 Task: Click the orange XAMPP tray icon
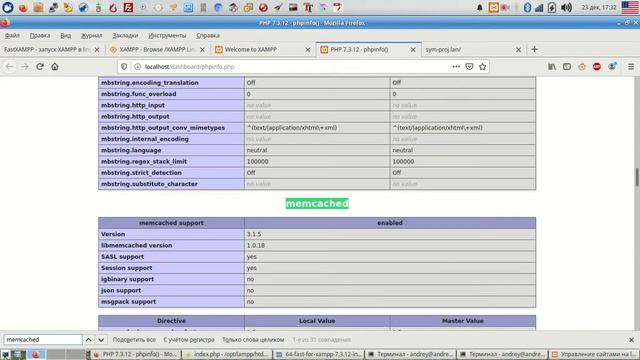(493, 7)
